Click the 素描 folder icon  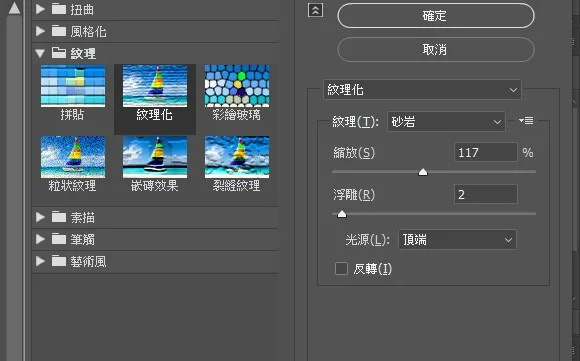(58, 217)
